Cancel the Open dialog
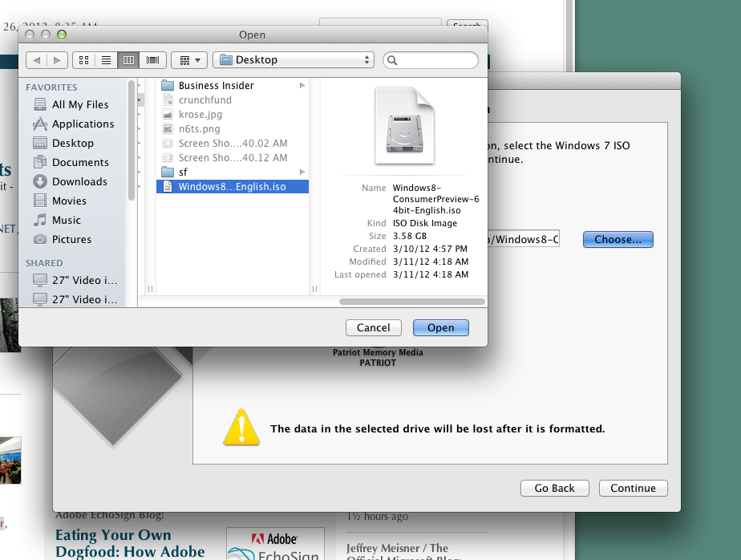 [374, 328]
